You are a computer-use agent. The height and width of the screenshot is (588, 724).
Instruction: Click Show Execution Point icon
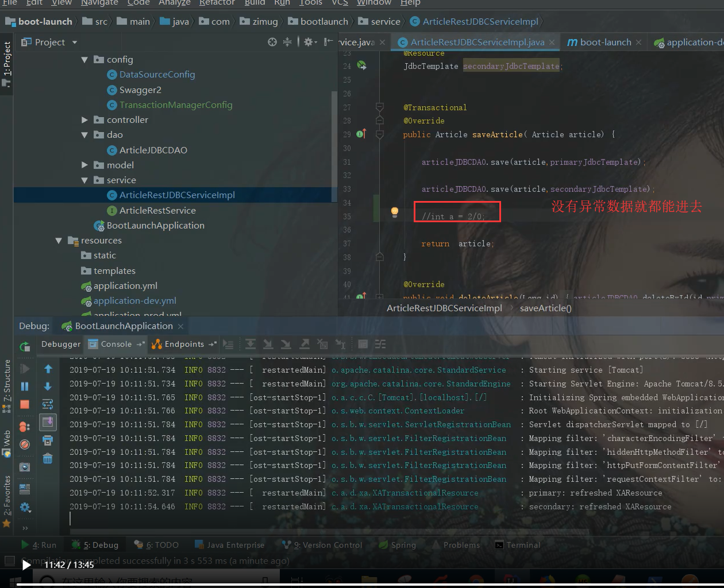228,345
